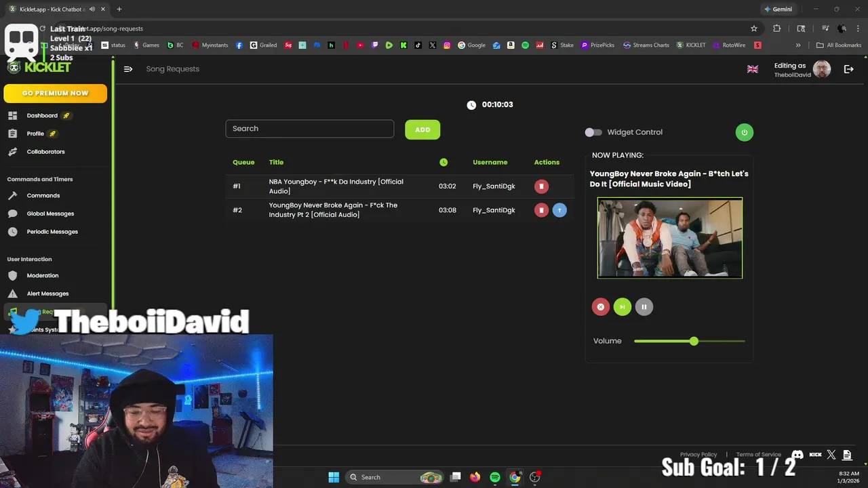Click the Windows taskbar Search box
This screenshot has height=488, width=868.
click(395, 477)
